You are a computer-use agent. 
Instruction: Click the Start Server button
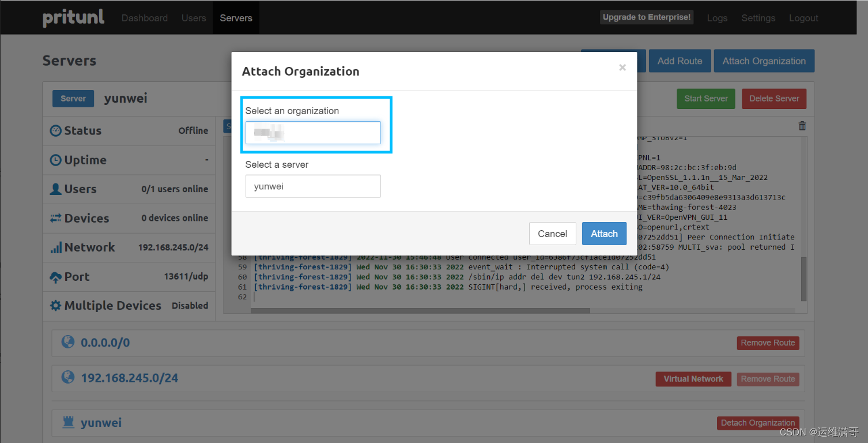706,99
